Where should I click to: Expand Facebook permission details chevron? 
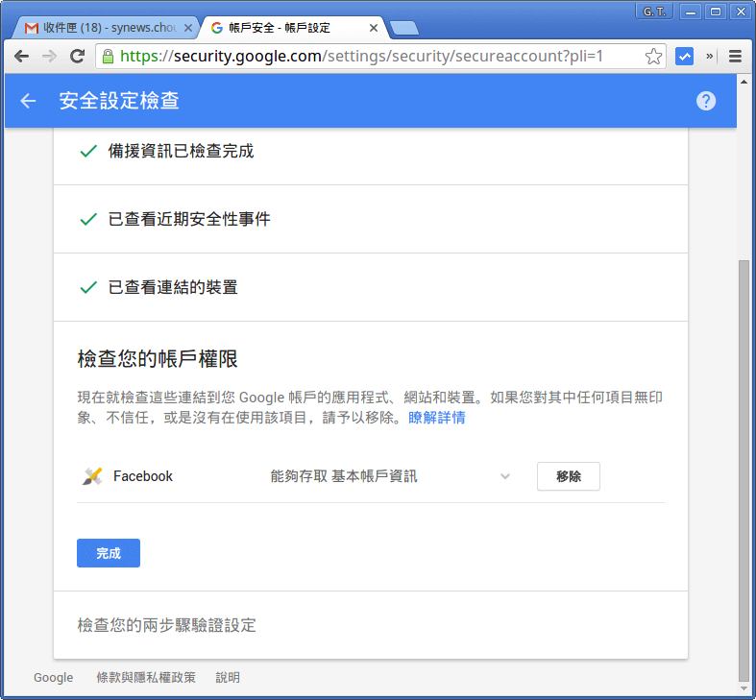505,476
